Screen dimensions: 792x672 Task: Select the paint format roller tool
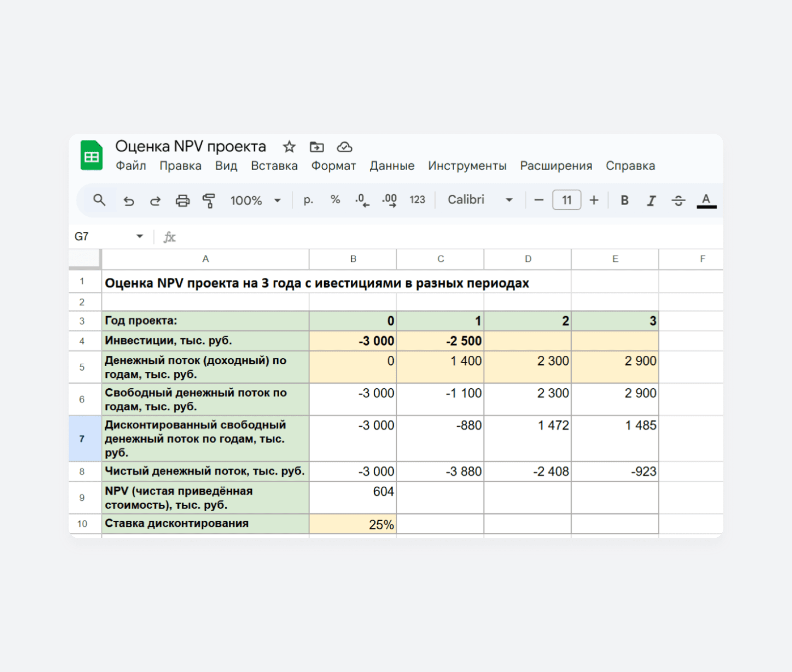(x=209, y=201)
